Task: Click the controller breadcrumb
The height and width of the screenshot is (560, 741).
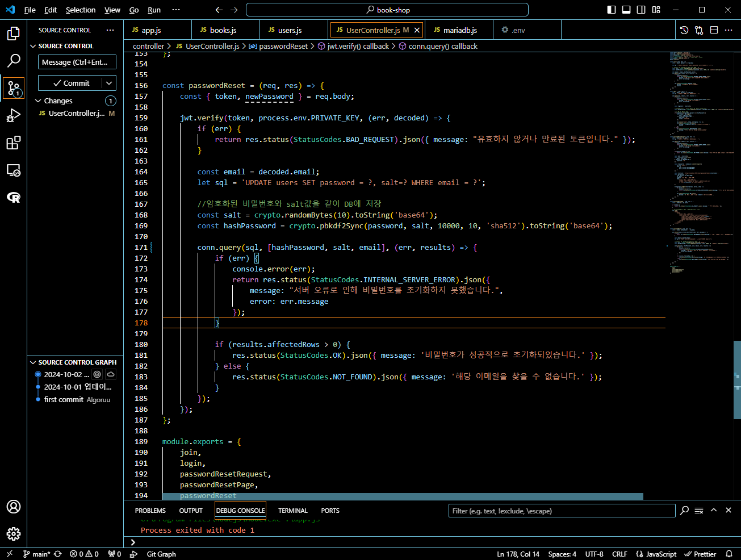Action: [x=148, y=46]
